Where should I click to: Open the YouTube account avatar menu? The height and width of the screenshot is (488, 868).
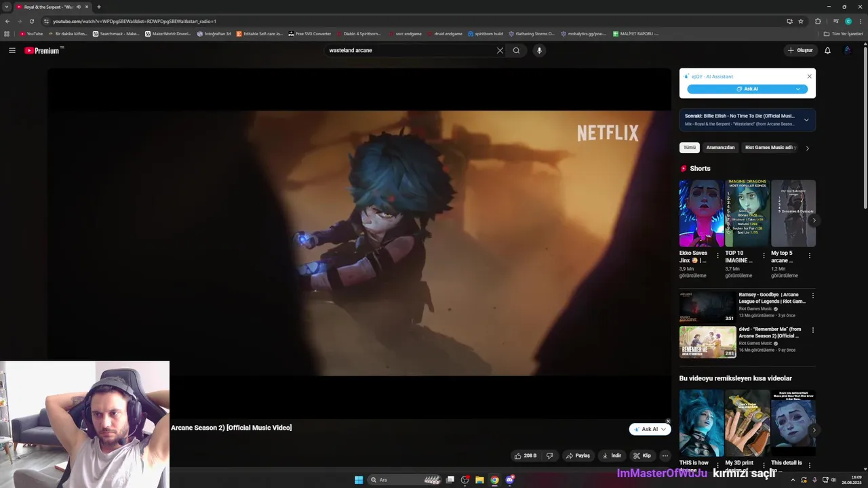848,50
